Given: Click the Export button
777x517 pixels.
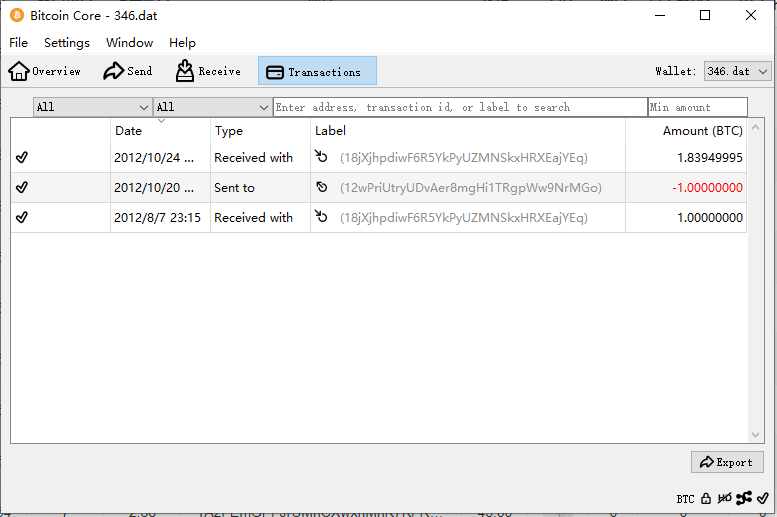Looking at the screenshot, I should tap(727, 462).
